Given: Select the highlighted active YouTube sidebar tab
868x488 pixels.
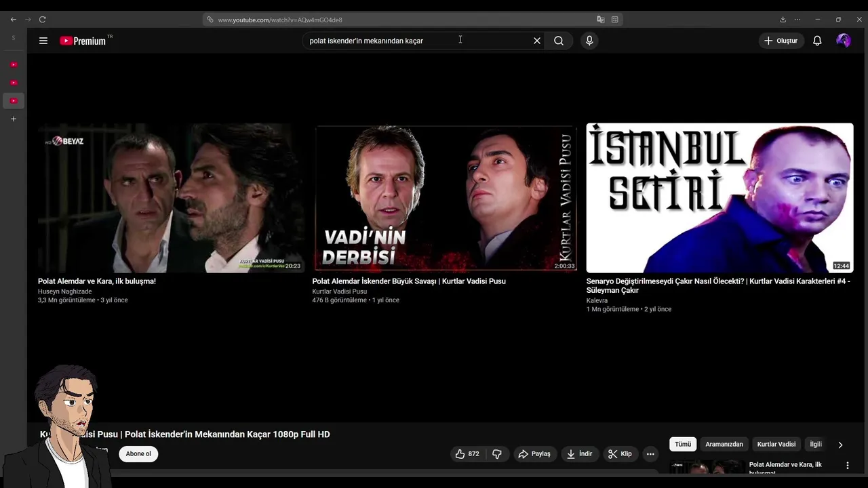Looking at the screenshot, I should 13,101.
